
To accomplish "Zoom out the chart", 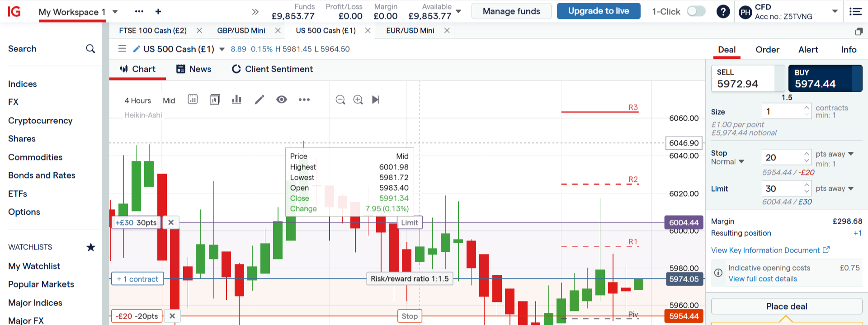I will point(340,99).
